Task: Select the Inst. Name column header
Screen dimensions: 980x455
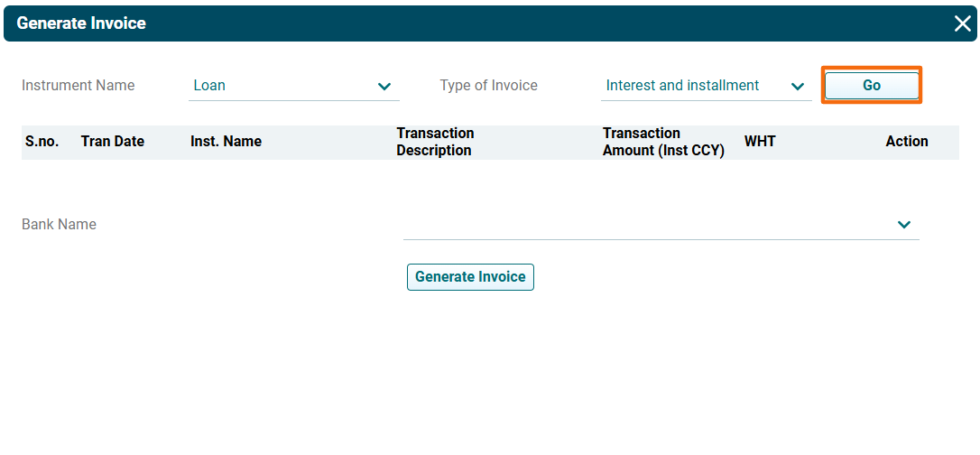Action: click(x=226, y=142)
